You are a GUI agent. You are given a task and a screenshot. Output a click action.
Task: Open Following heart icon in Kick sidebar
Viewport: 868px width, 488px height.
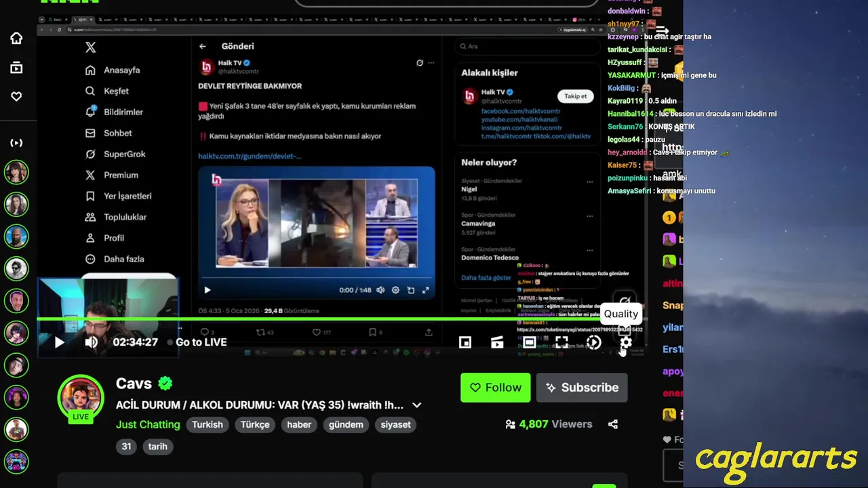[x=16, y=96]
